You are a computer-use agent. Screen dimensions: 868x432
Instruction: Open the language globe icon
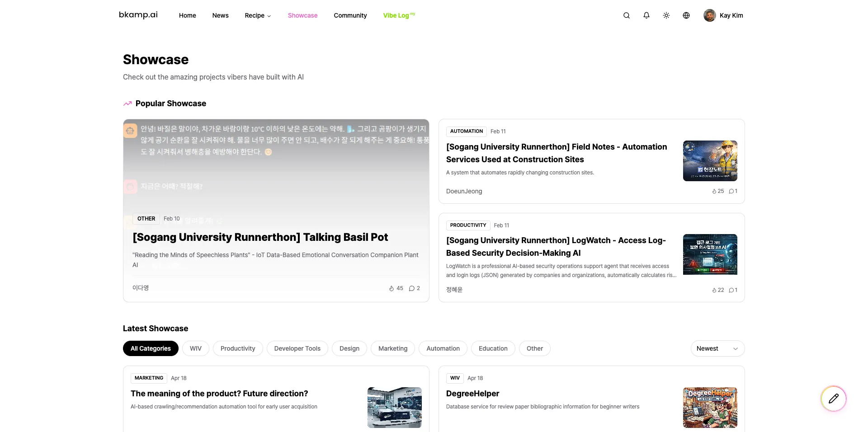point(686,15)
